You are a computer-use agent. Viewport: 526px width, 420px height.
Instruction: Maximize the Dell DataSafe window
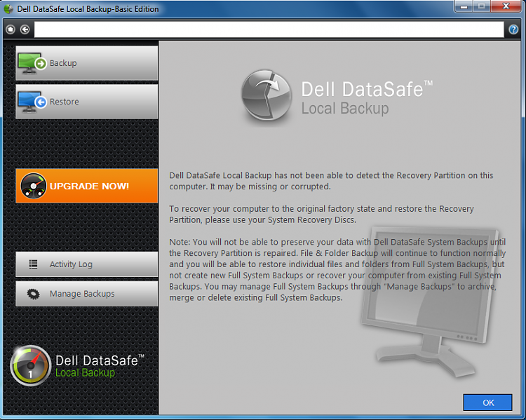pos(481,6)
